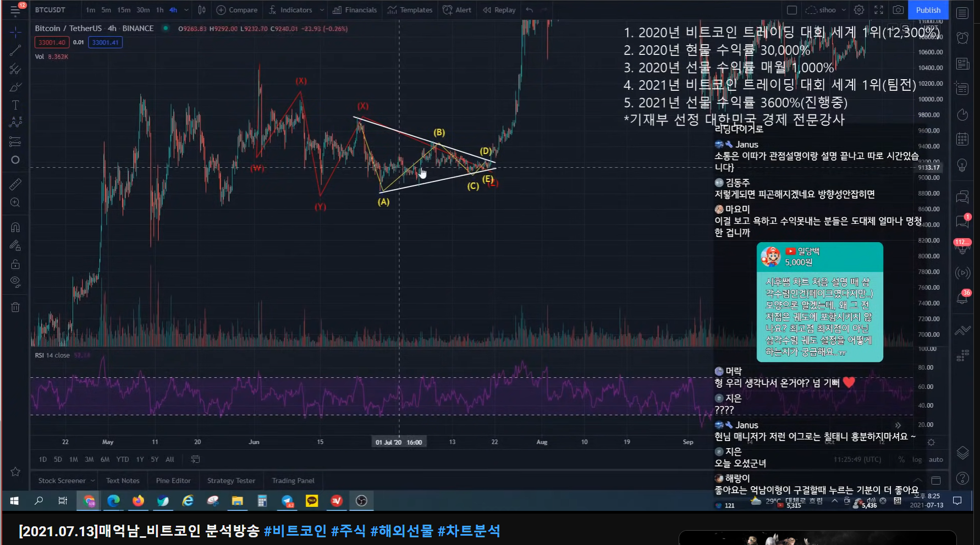Open the public chats icon
The width and height of the screenshot is (980, 545).
tap(962, 196)
